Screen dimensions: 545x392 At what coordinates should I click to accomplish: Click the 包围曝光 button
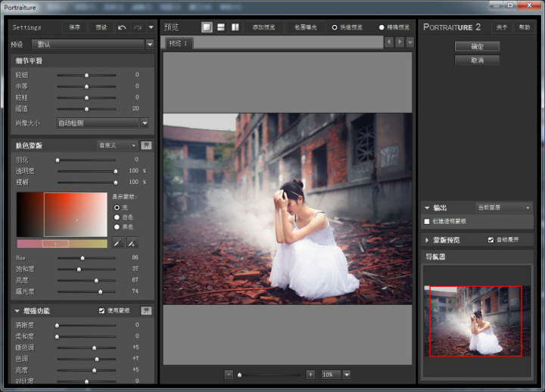click(306, 27)
